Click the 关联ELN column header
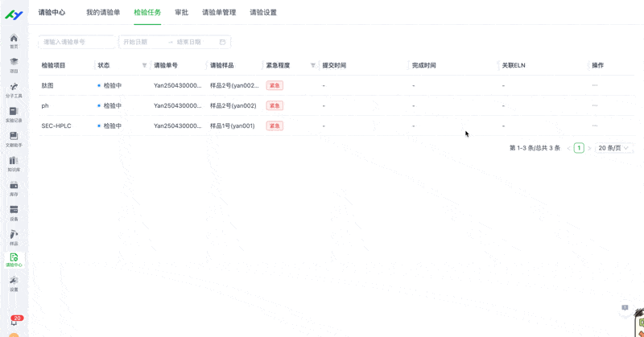Screen dimensions: 644x337 514,65
